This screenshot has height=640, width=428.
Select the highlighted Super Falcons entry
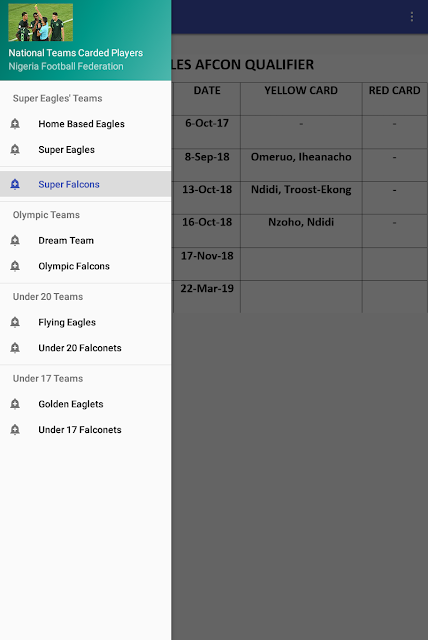point(85,184)
